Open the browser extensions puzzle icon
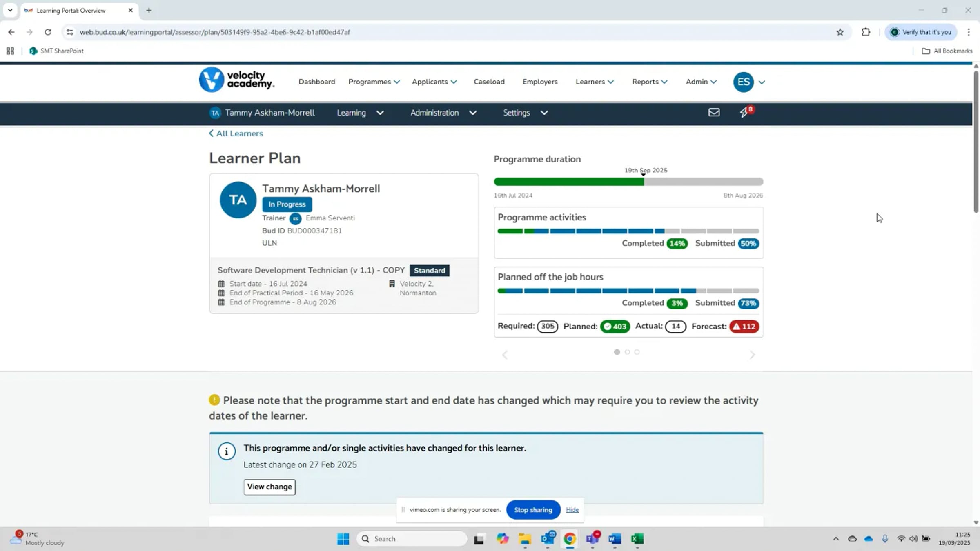 tap(866, 32)
